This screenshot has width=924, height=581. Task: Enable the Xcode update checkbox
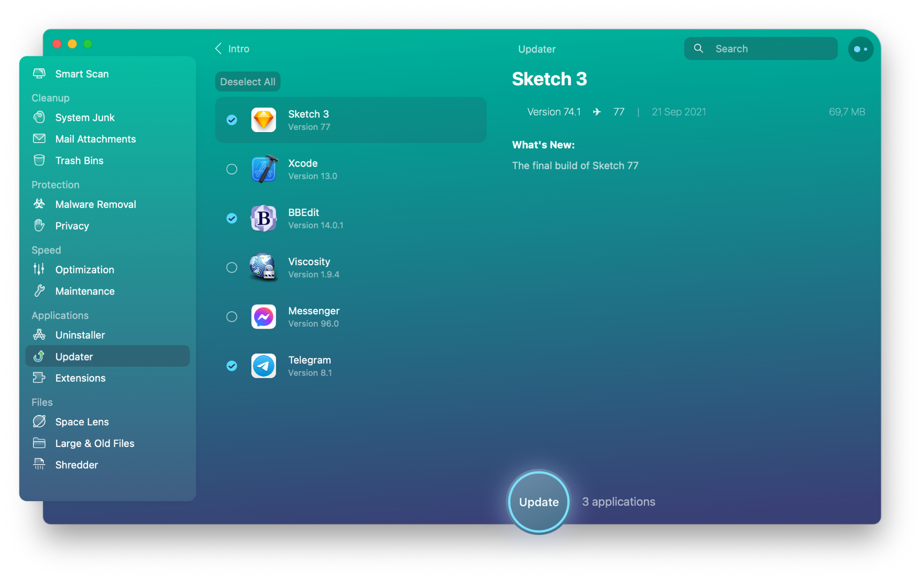[x=231, y=169]
